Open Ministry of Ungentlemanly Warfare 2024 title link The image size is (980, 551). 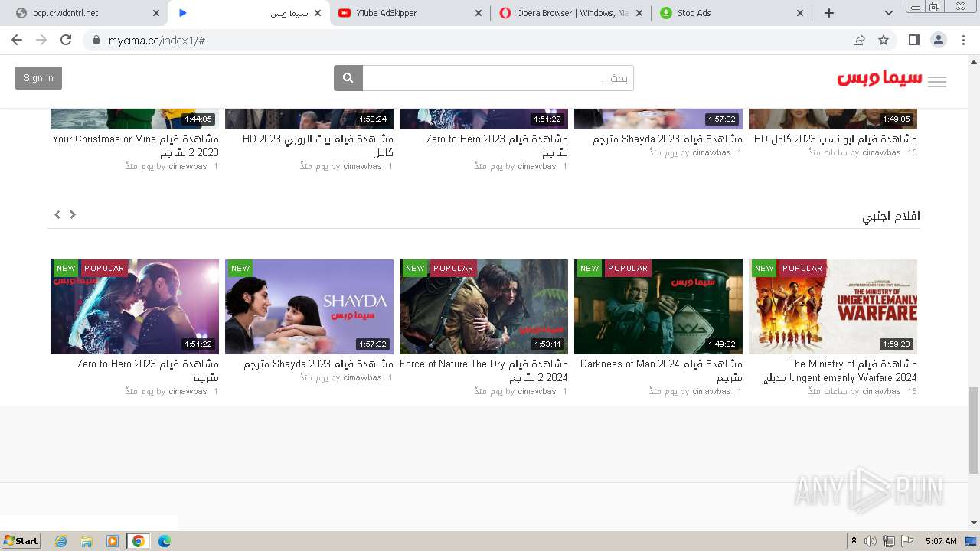(840, 371)
